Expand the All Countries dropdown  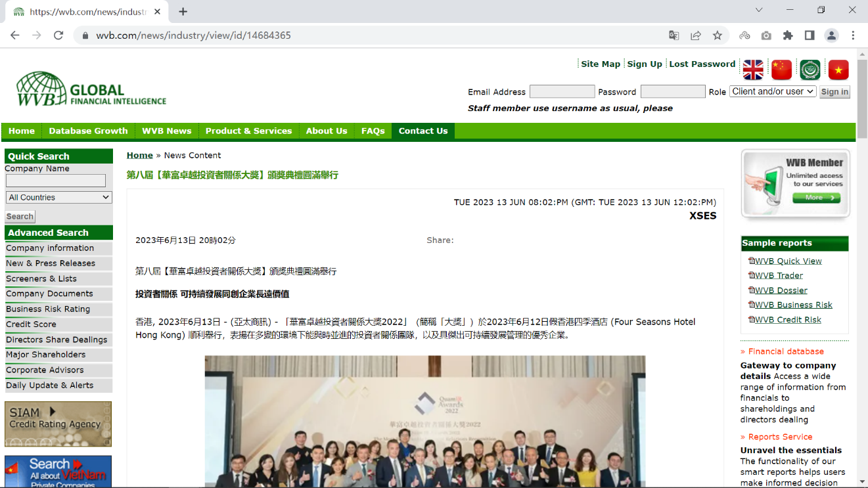59,197
